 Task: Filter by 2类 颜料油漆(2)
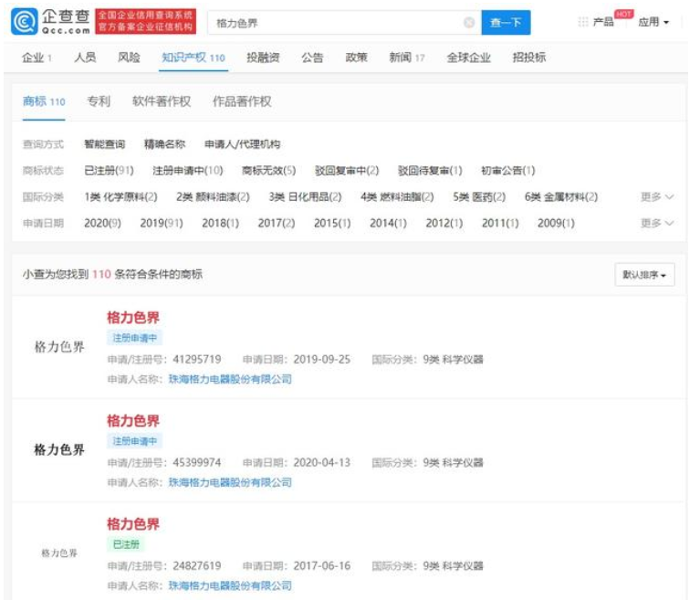(213, 196)
